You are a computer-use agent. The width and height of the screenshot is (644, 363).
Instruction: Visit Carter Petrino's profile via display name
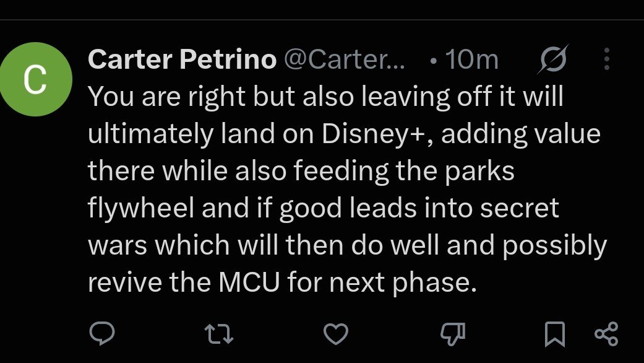point(182,59)
